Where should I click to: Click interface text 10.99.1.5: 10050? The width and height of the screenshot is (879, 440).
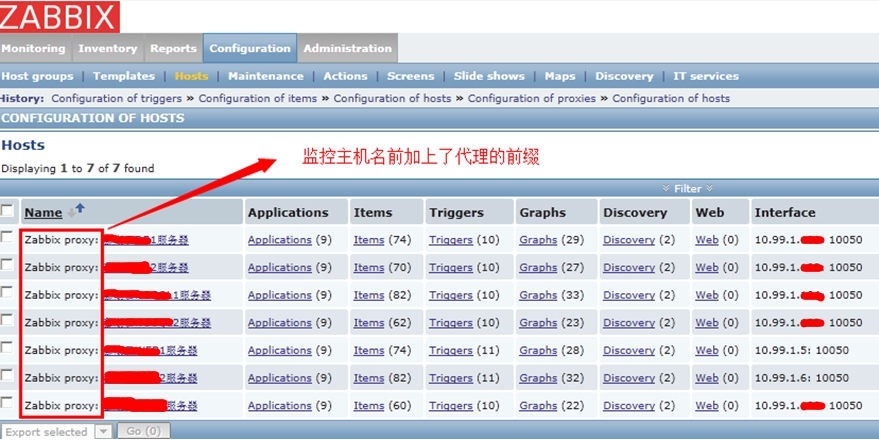click(x=802, y=350)
